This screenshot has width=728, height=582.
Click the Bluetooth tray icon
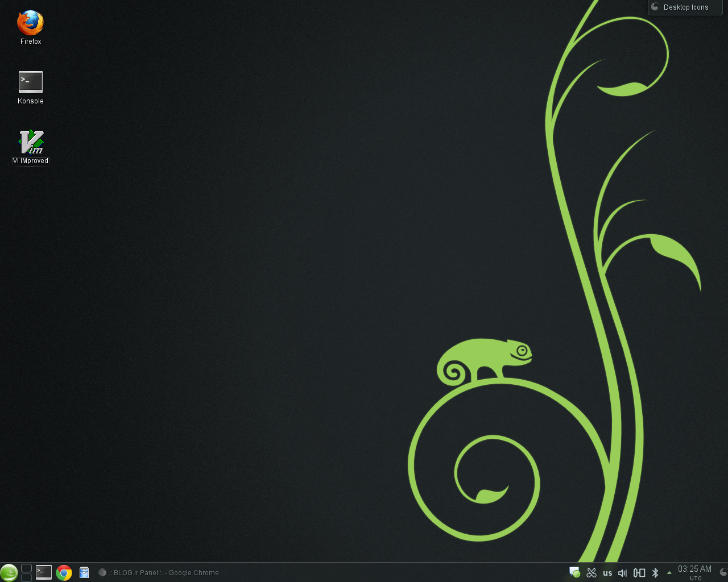(655, 573)
